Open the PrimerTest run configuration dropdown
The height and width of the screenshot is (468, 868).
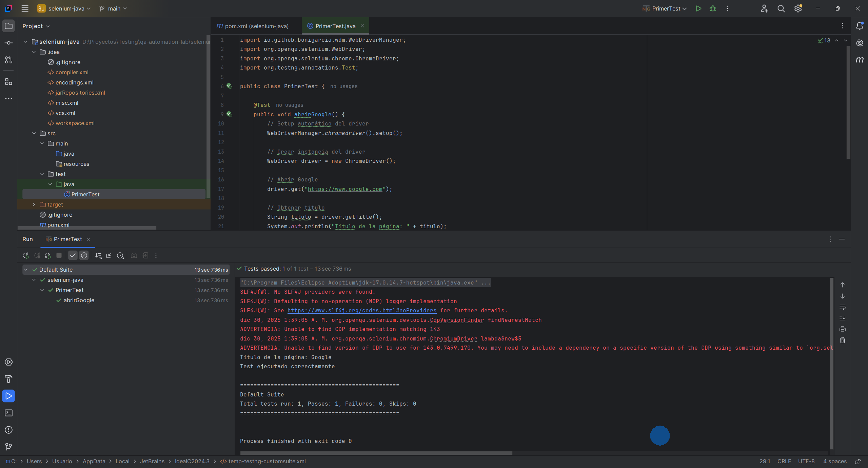tap(664, 8)
